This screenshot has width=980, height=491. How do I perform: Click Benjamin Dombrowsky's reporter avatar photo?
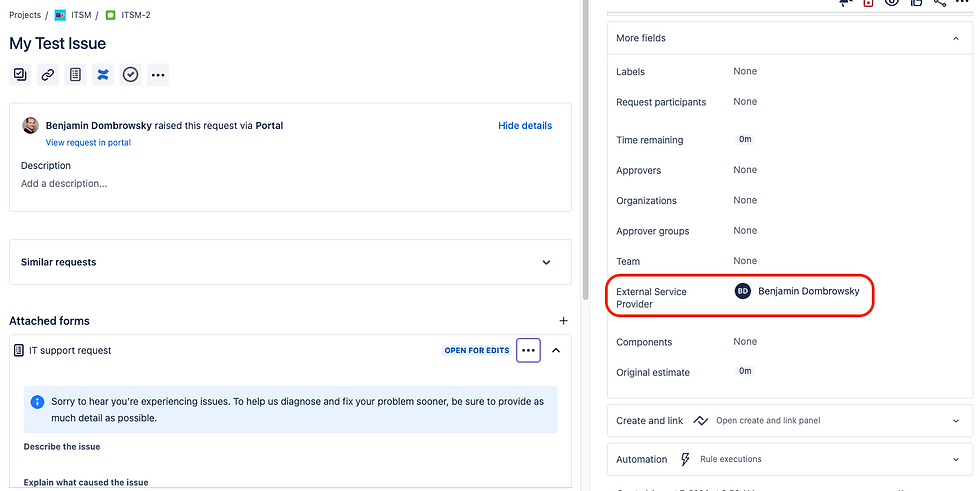pos(31,126)
